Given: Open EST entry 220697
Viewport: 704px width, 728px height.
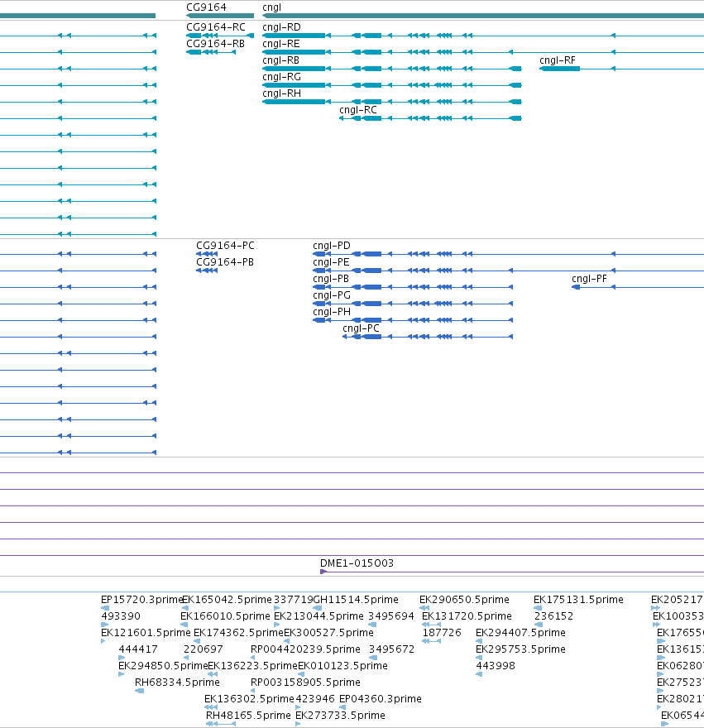Looking at the screenshot, I should tap(203, 649).
